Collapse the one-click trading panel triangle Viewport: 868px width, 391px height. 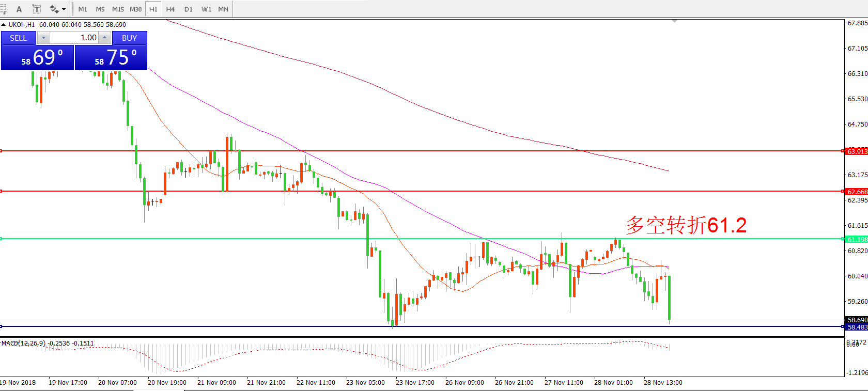(4, 25)
